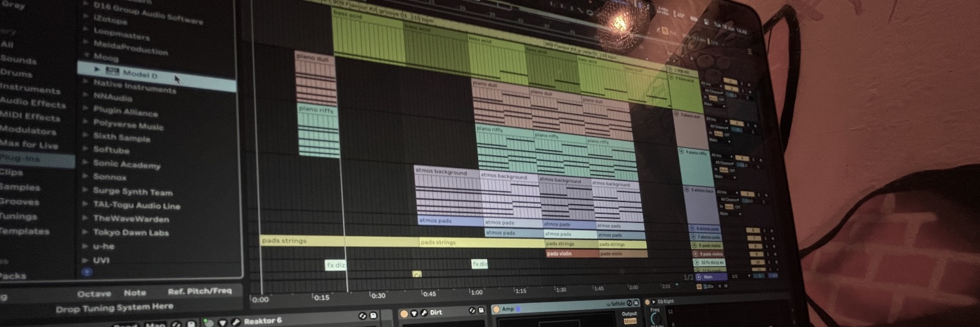Screen dimensions: 980x327
Task: Select the TAL-Togu Audio Line folder
Action: pos(136,205)
